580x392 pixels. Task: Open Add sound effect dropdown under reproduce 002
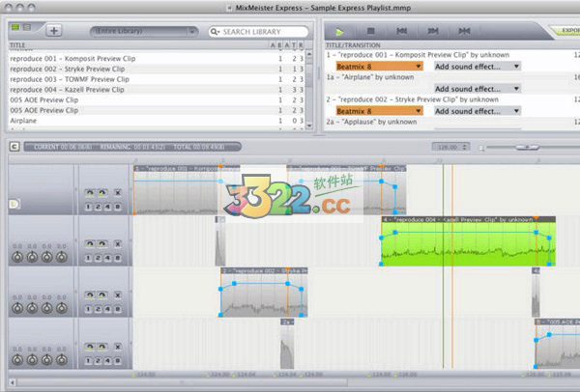point(478,111)
